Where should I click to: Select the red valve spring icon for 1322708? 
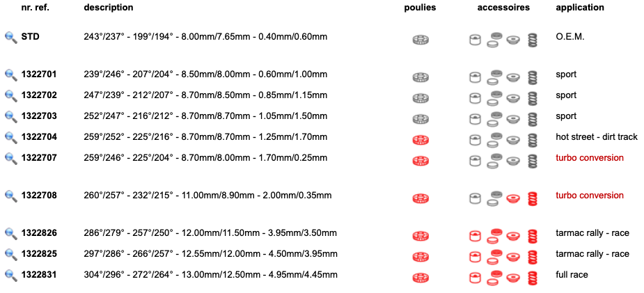tap(533, 199)
